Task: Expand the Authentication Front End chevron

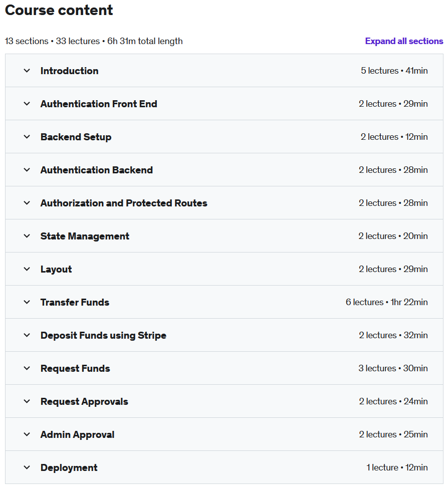Action: 27,104
